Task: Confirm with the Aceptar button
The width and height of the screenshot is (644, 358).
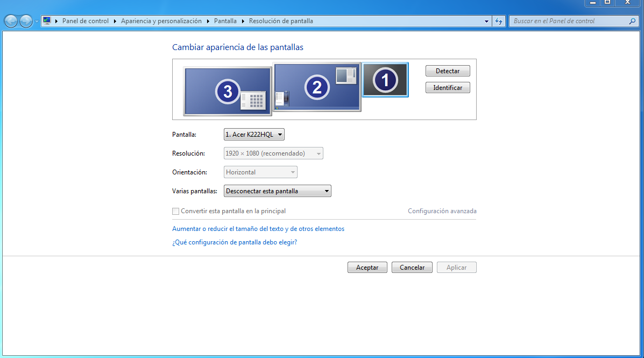Action: [x=367, y=268]
